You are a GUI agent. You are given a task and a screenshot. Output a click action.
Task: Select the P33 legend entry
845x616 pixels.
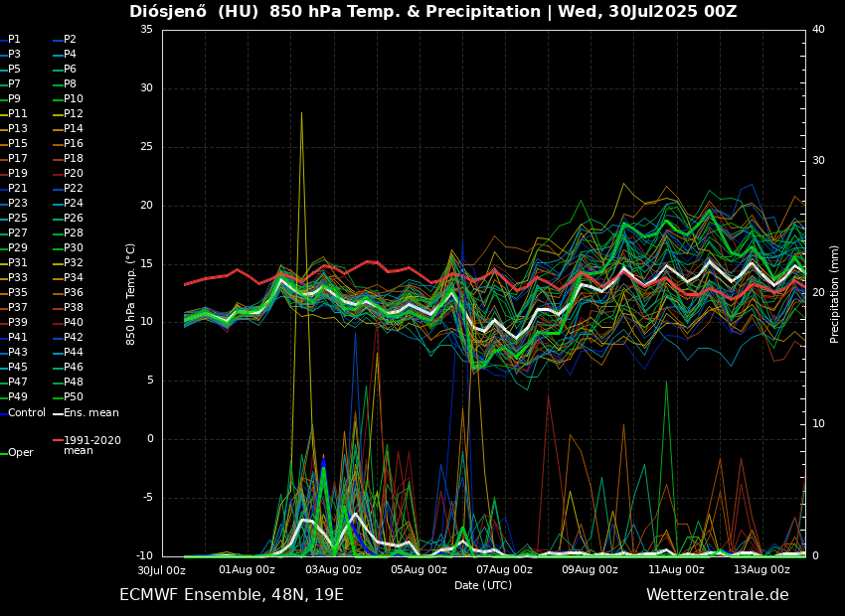click(18, 278)
